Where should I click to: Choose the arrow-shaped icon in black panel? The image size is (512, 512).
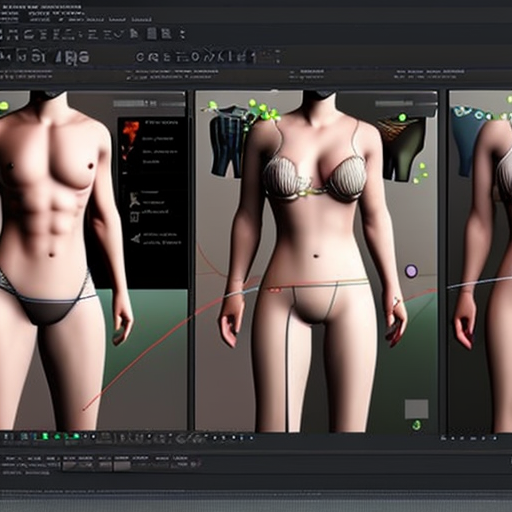135,239
